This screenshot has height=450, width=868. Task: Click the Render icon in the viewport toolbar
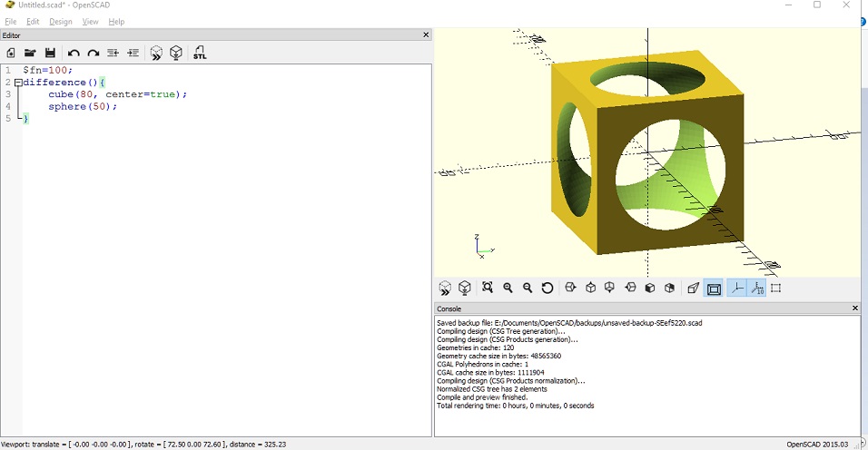click(465, 288)
